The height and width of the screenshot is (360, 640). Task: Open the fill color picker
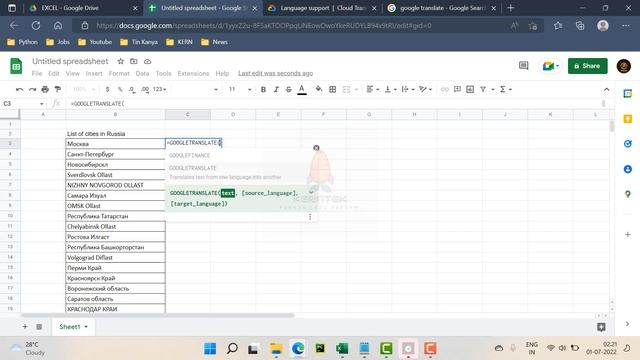(319, 89)
